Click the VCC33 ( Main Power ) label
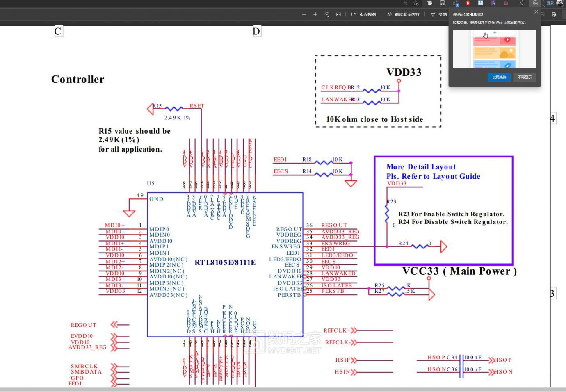 tap(459, 271)
